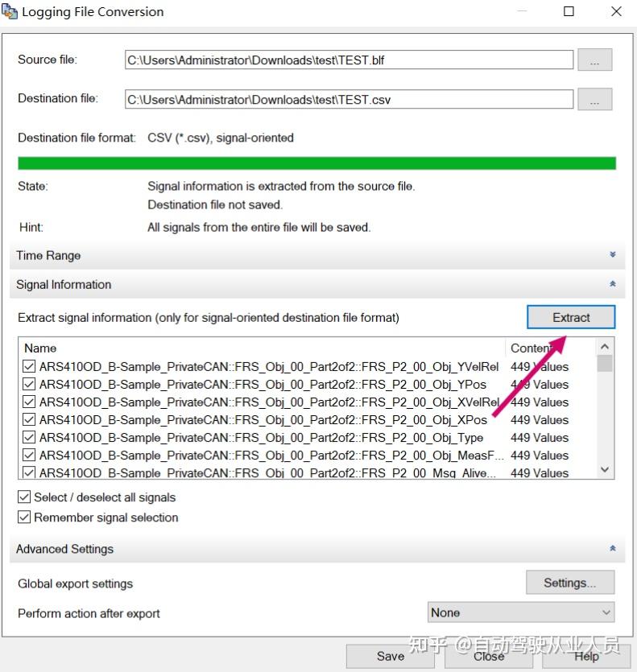637x672 pixels.
Task: Uncheck the FRS_P2_00_Obj_Type signal
Action: pos(29,437)
